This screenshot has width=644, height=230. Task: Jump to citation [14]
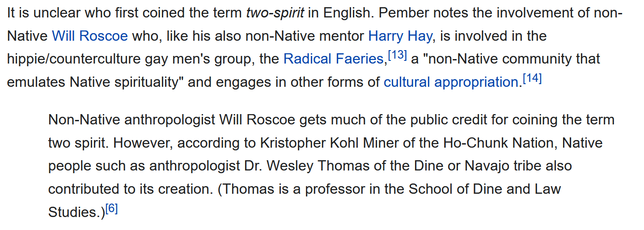coord(532,79)
